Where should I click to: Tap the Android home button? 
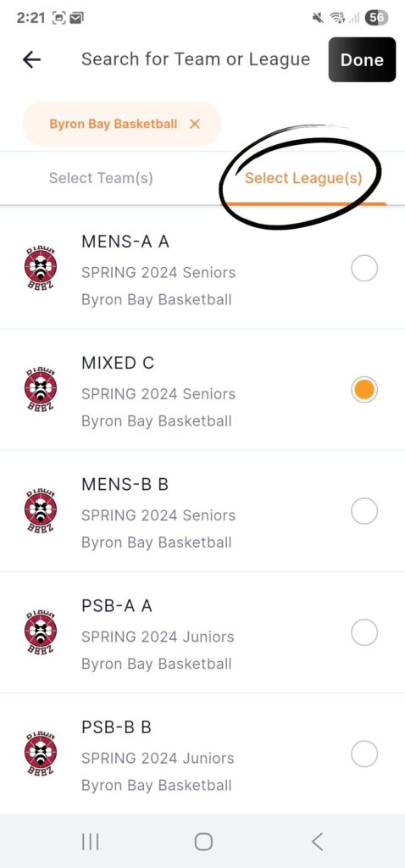[x=203, y=842]
